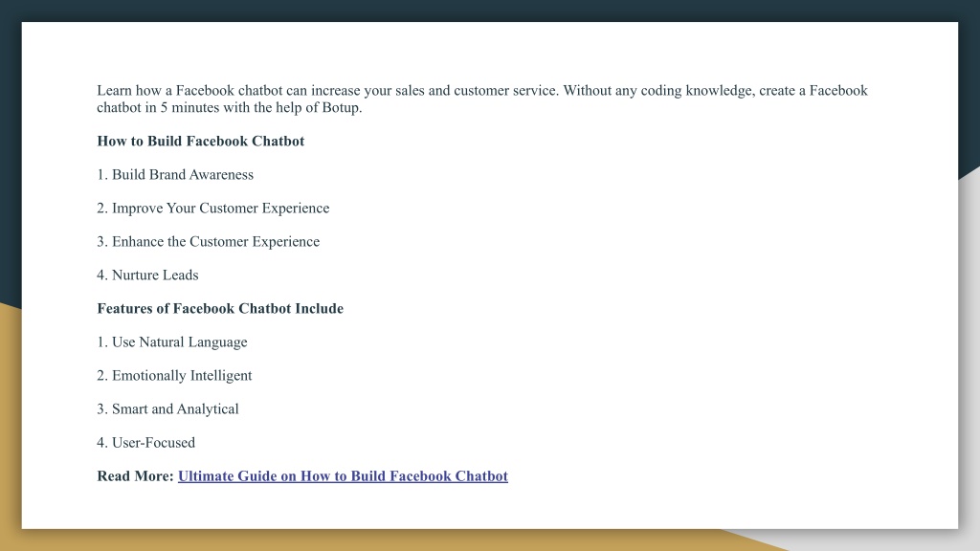Click the "User-Focused" list item
This screenshot has width=980, height=551.
point(145,443)
